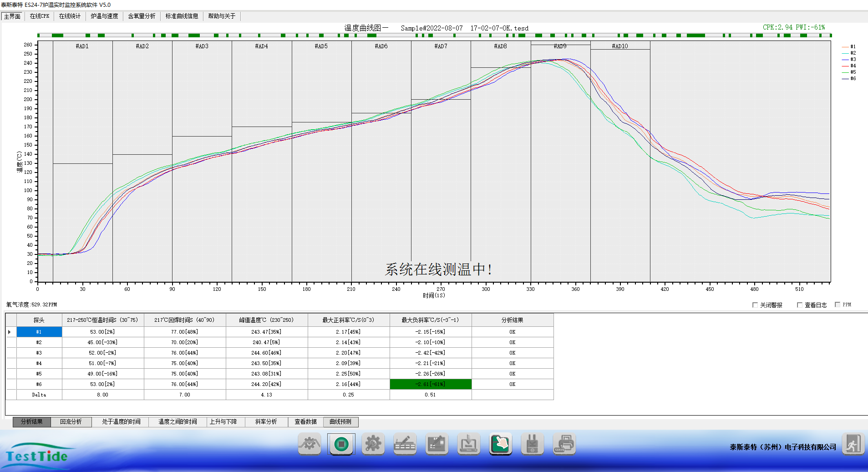Click the green highlighted -2.61 slope cell
This screenshot has height=472, width=868.
pyautogui.click(x=431, y=384)
